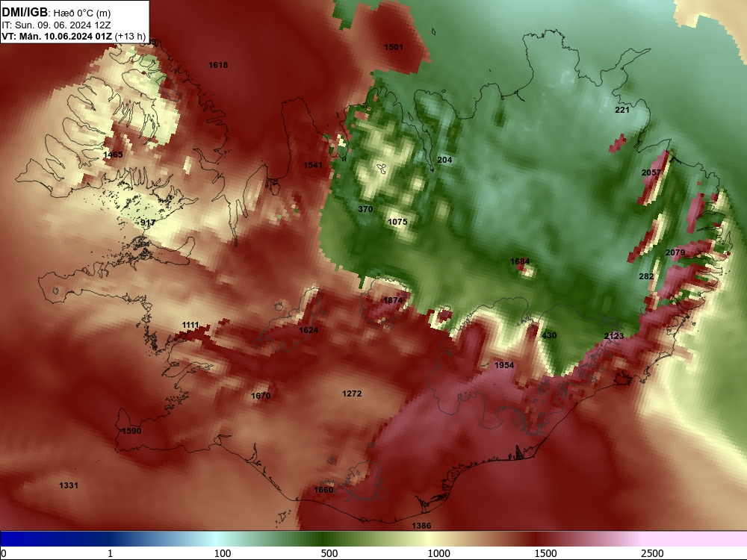
Task: Click the legend tick label 1
Action: [110, 553]
